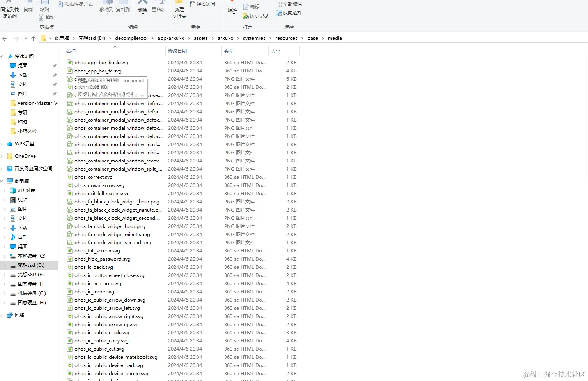Click Edit (编辑) in the ribbon
Viewport: 588px width, 381px height.
point(251,7)
